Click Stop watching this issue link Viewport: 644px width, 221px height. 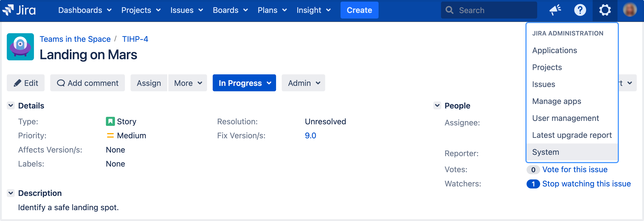click(586, 184)
